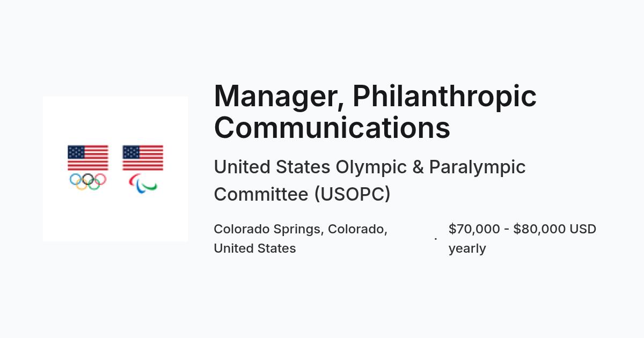Click the Paralympic agitos swoosh symbol
This screenshot has height=338, width=644.
pos(143,183)
